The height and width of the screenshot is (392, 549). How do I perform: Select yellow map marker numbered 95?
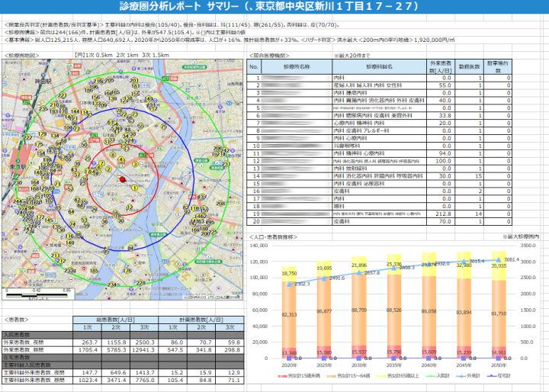[x=106, y=251]
